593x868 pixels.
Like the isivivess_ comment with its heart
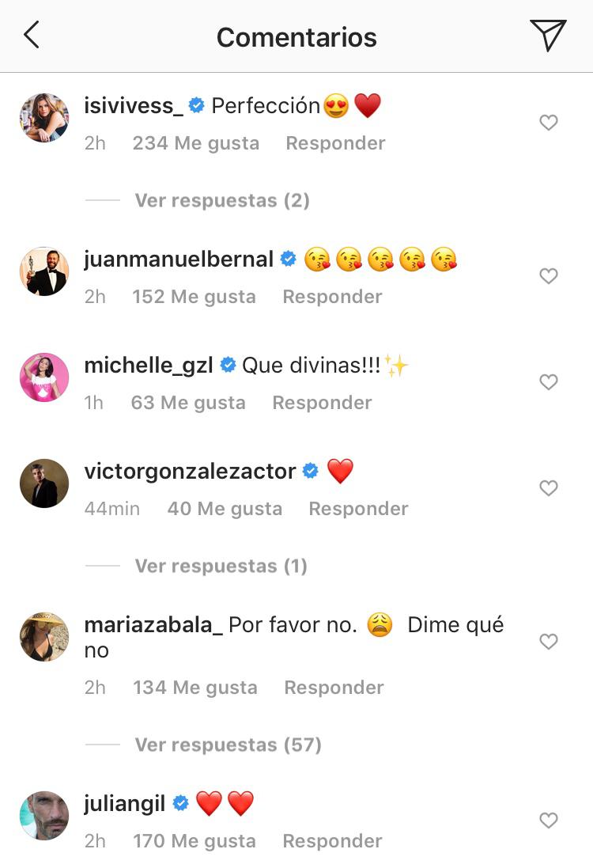coord(549,123)
